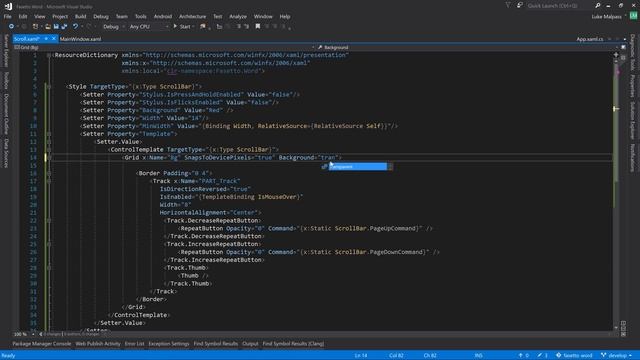
Task: Click the Find in Files toolbar icon
Action: click(203, 27)
